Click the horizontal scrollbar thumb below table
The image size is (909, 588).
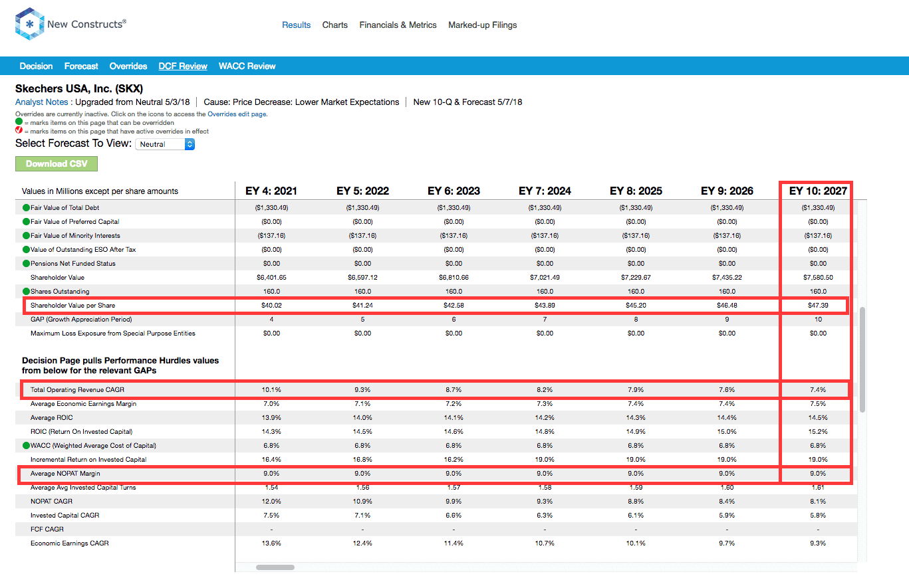pyautogui.click(x=275, y=567)
